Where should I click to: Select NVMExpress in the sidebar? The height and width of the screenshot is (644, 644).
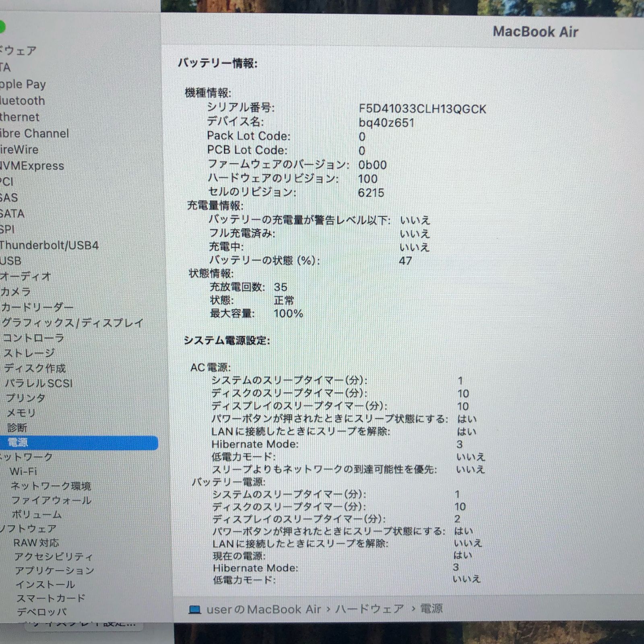click(32, 165)
